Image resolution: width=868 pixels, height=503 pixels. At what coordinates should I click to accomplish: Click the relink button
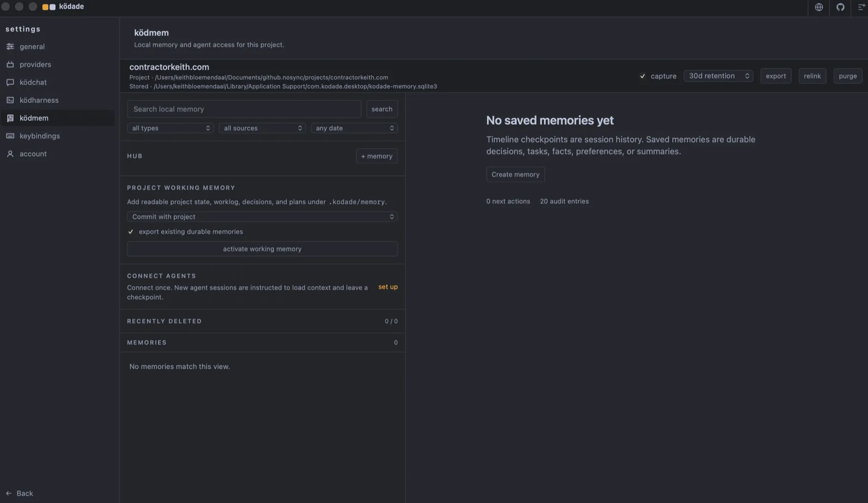[x=813, y=76]
